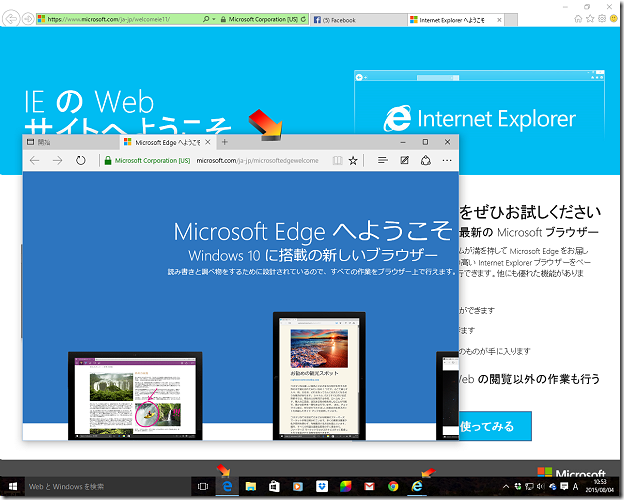The width and height of the screenshot is (624, 500).
Task: Close the Internet Explorer welcome tab
Action: pos(499,20)
